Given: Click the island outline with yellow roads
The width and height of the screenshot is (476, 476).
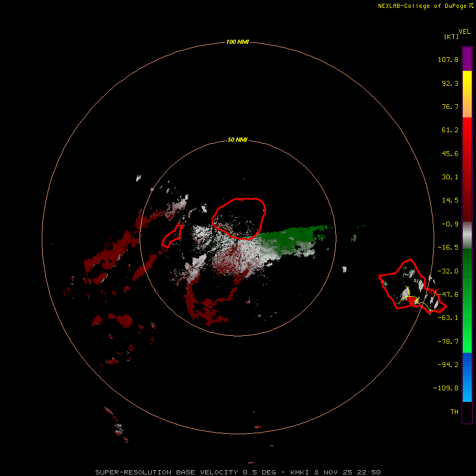Looking at the screenshot, I should (411, 287).
